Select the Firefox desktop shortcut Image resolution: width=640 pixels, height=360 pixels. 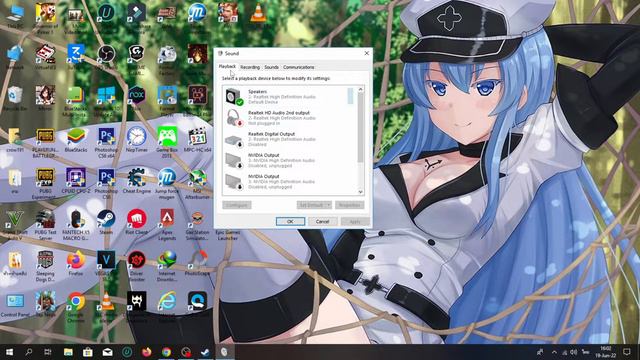tap(76, 264)
